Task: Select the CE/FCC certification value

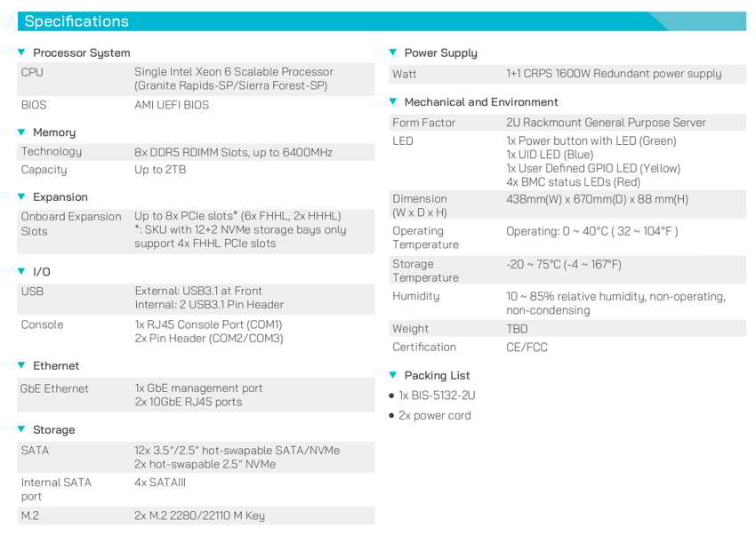Action: (527, 348)
